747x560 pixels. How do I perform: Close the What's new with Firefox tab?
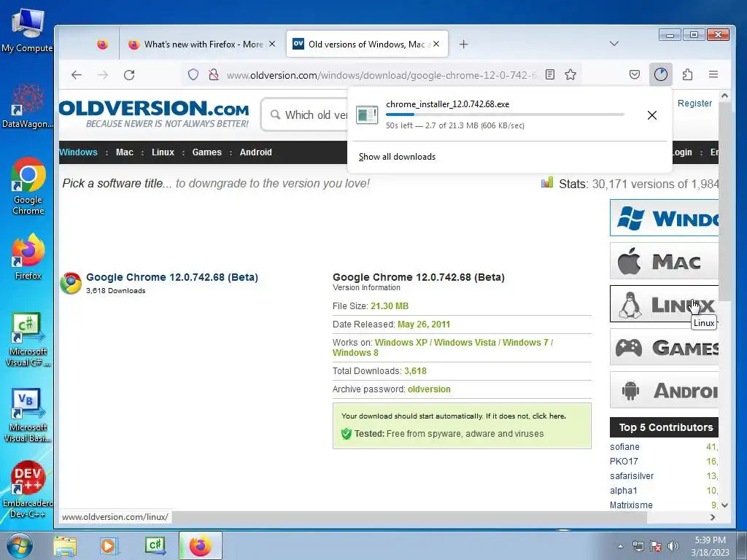pyautogui.click(x=272, y=44)
